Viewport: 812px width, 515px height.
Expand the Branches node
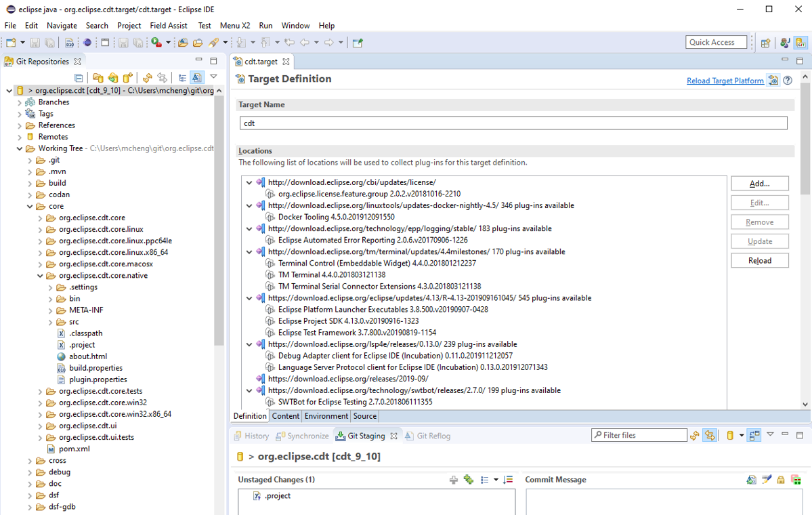(x=20, y=102)
